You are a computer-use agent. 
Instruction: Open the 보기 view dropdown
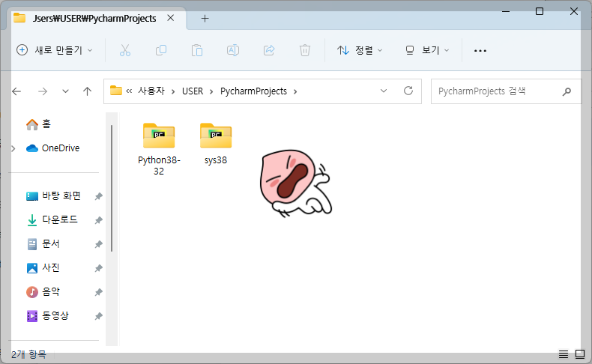[427, 50]
